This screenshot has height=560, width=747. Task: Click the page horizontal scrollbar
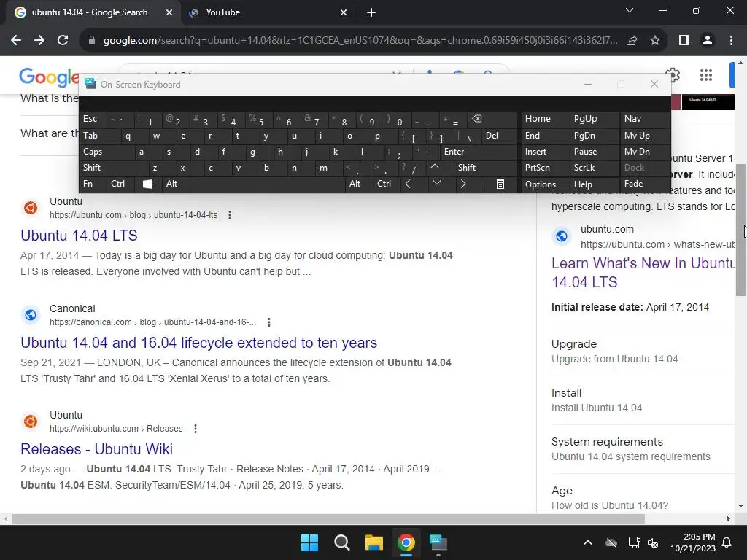tap(328, 518)
